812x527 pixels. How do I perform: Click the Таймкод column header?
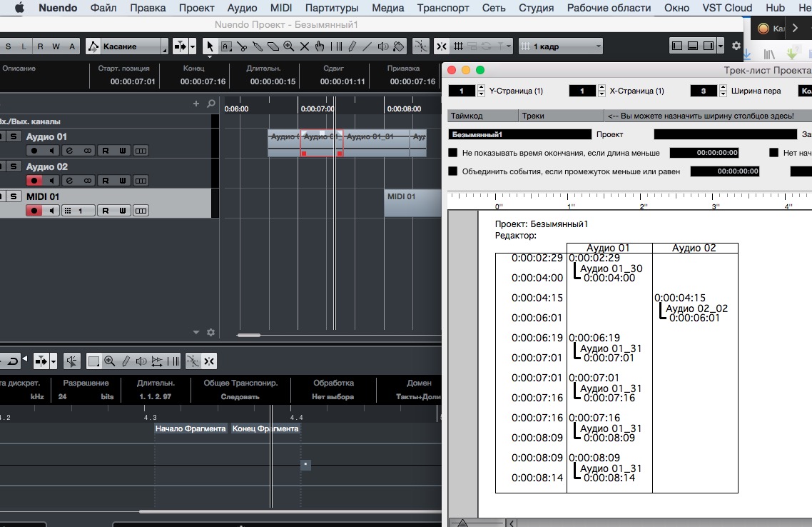point(482,116)
